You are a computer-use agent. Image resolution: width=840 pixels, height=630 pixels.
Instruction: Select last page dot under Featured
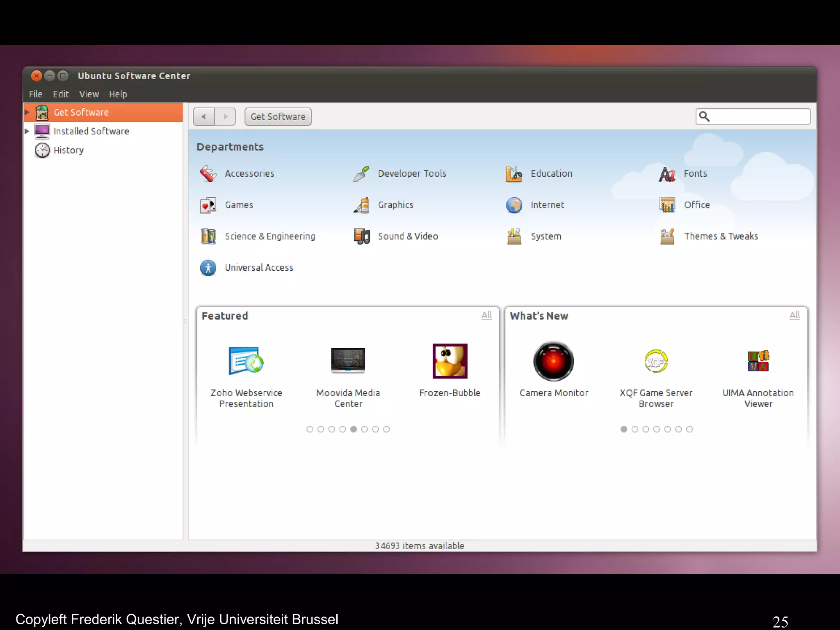(x=386, y=429)
